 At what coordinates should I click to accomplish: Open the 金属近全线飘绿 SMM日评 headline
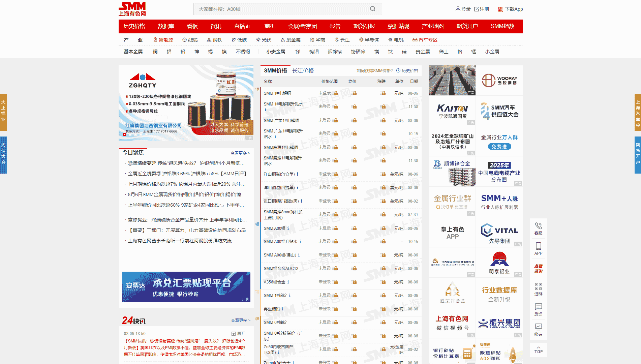coord(187,174)
